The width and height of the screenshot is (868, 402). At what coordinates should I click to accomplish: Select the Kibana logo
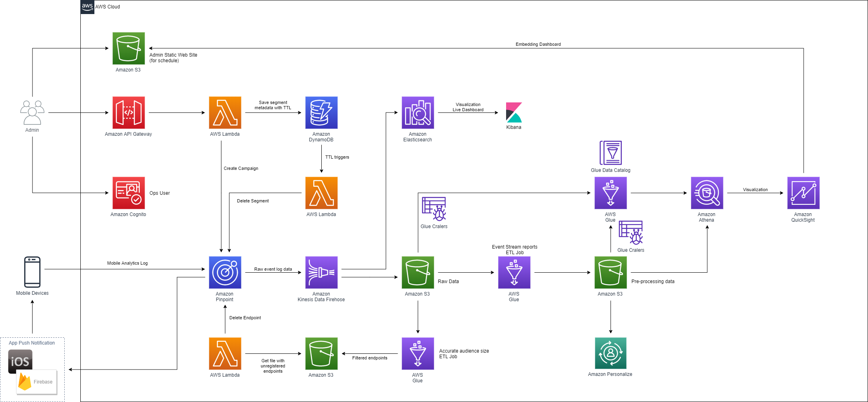pos(514,112)
